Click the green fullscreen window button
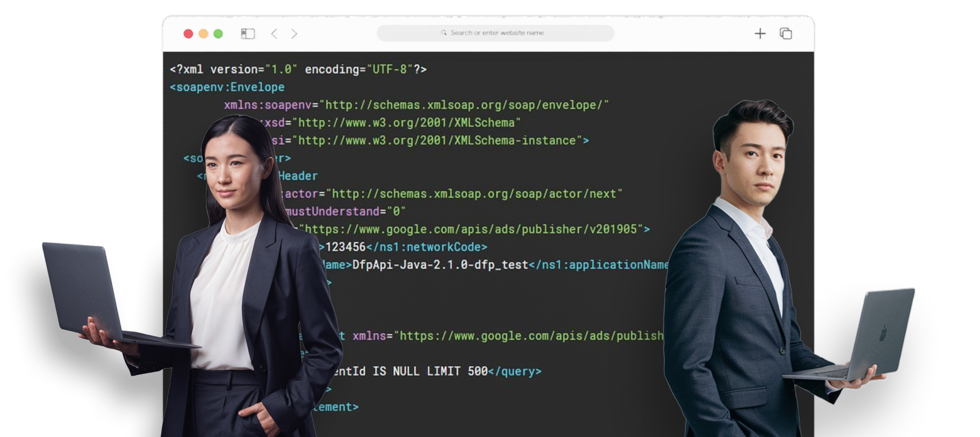980x437 pixels. click(x=218, y=34)
